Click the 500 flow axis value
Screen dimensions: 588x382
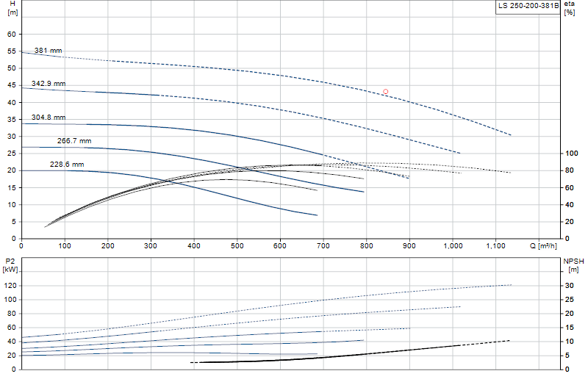click(237, 246)
